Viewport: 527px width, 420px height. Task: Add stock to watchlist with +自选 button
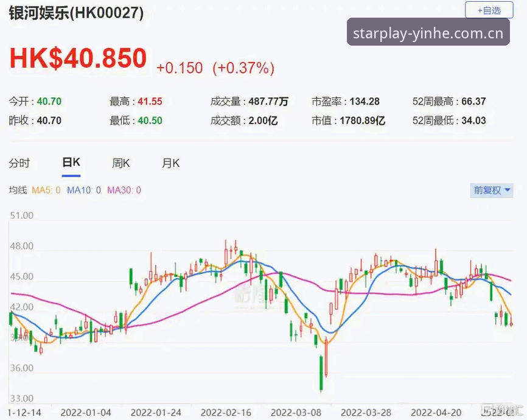point(489,10)
